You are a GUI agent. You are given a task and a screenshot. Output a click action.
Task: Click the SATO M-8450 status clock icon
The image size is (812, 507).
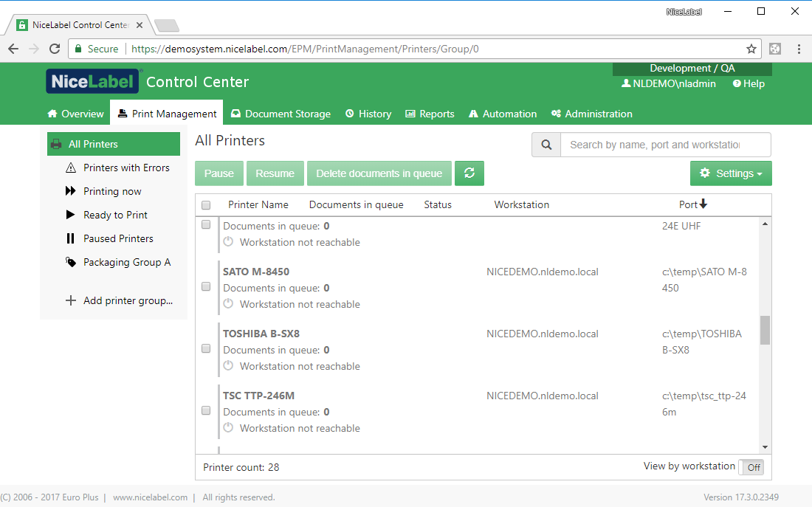point(228,304)
